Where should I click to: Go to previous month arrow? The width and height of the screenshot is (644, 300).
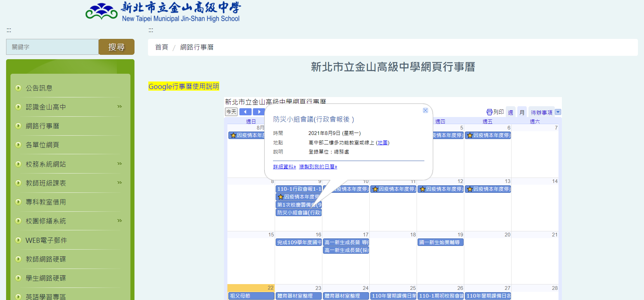[x=245, y=112]
